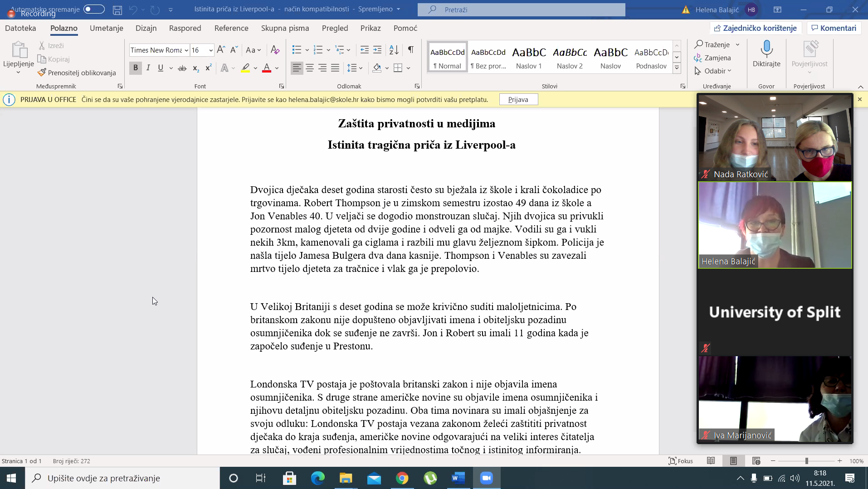Decrease font size
This screenshot has width=868, height=489.
[x=234, y=50]
